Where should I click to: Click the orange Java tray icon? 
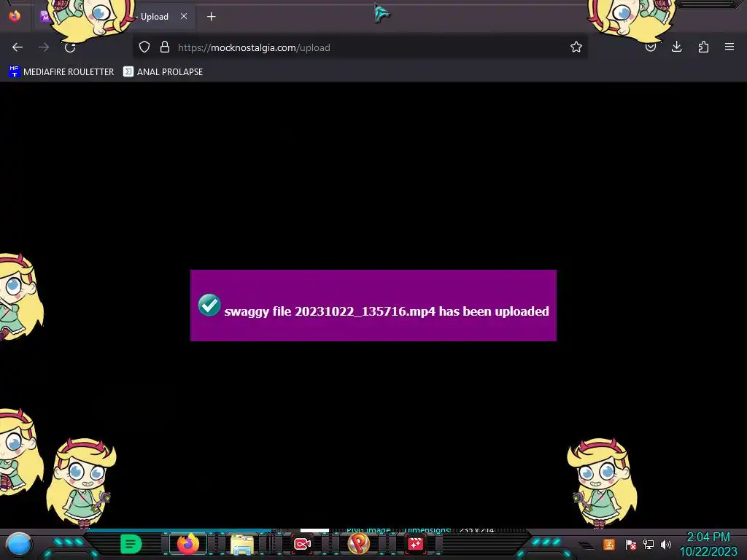pos(609,544)
